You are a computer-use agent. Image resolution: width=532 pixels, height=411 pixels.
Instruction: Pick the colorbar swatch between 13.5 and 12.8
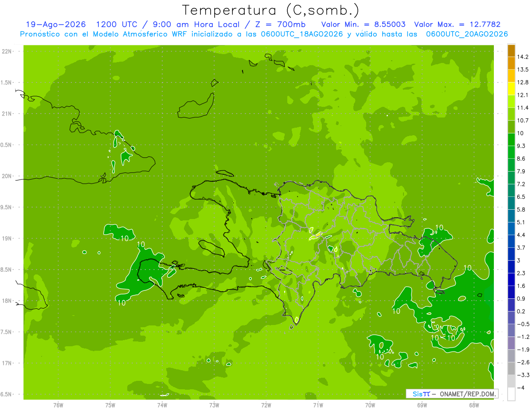click(511, 76)
